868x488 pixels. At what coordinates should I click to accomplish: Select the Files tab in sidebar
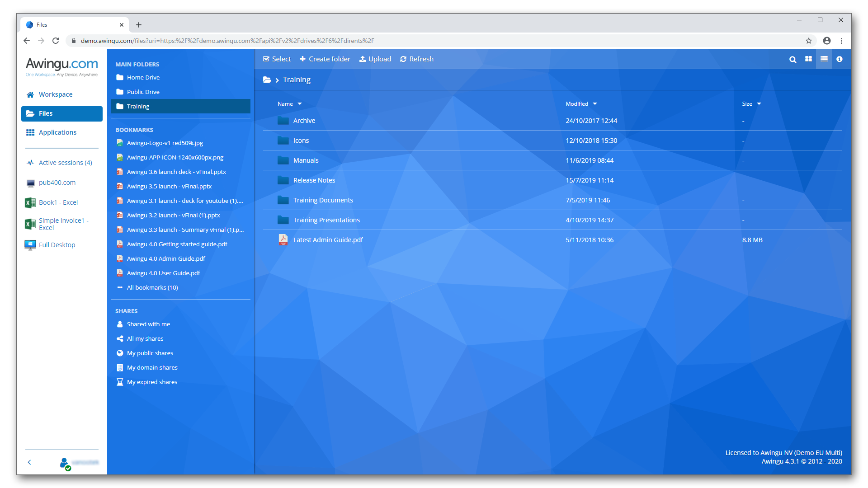[x=46, y=113]
